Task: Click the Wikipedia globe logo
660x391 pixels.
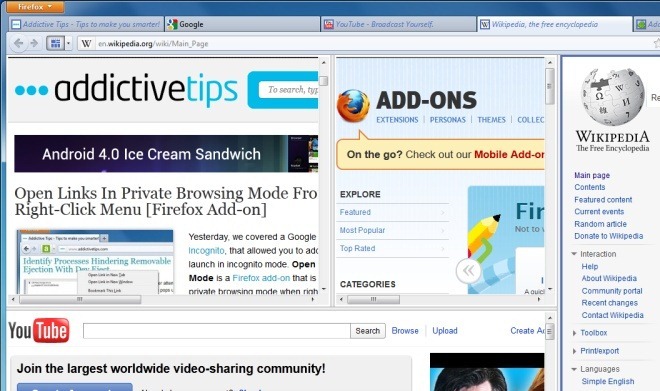Action: coord(612,97)
